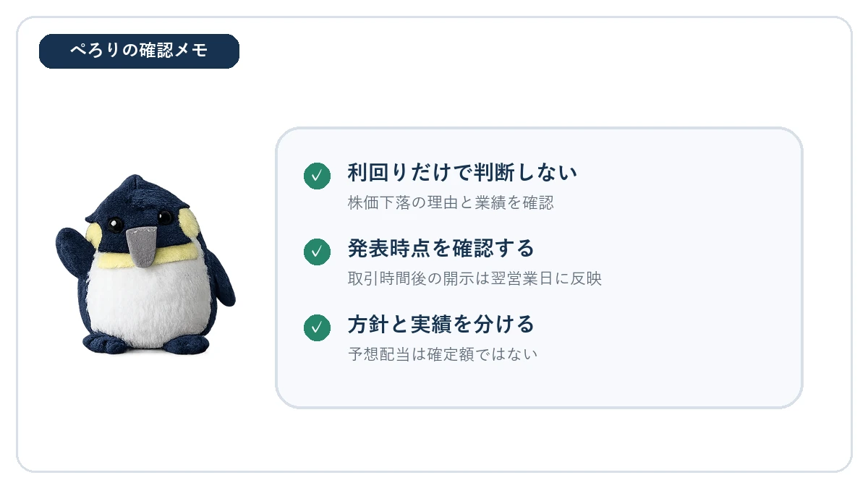The width and height of the screenshot is (868, 488).
Task: Select the heading 方針と実績を分ける
Action: 441,325
